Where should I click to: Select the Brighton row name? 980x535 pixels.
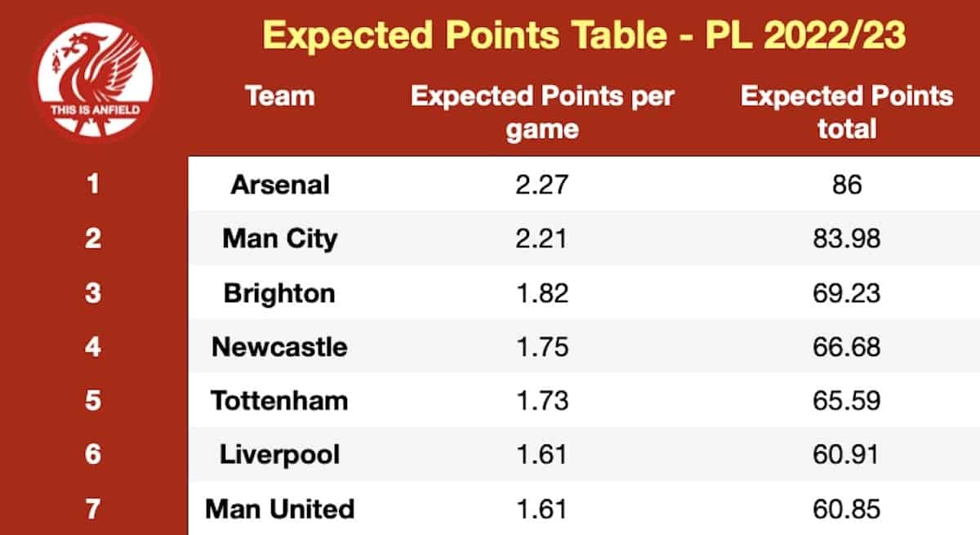coord(280,292)
